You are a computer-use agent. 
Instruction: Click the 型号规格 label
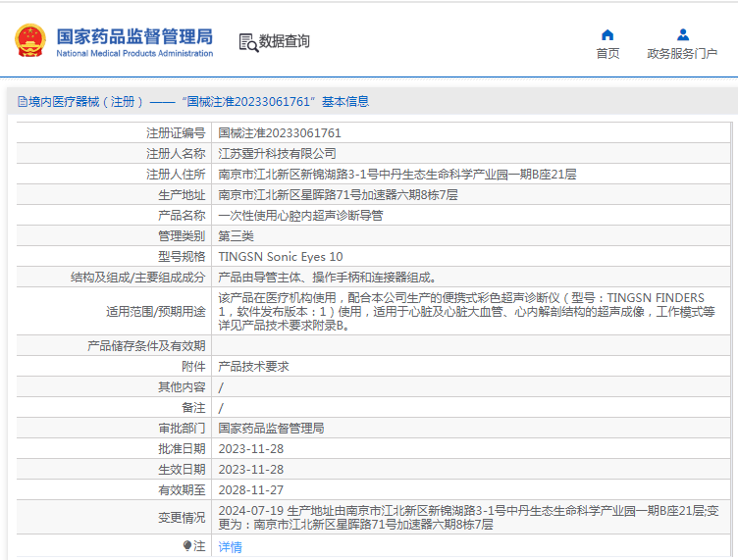[x=182, y=257]
